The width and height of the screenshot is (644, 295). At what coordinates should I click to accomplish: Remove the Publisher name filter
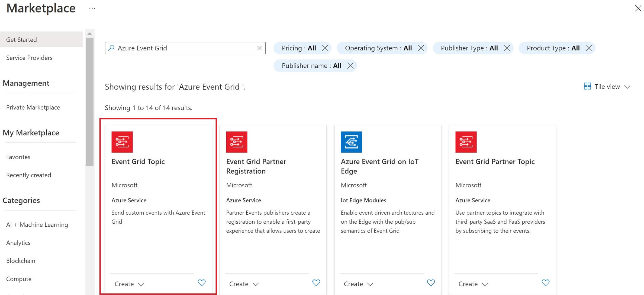[350, 66]
